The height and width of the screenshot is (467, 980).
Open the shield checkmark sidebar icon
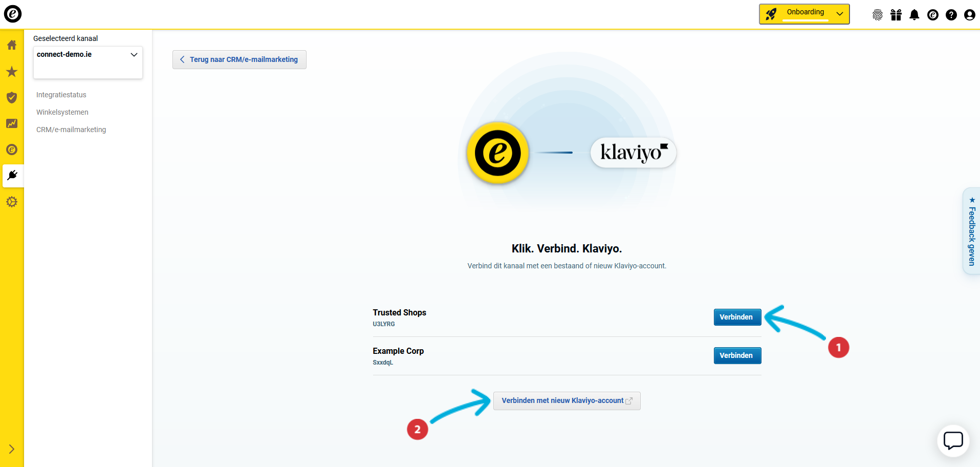[12, 97]
